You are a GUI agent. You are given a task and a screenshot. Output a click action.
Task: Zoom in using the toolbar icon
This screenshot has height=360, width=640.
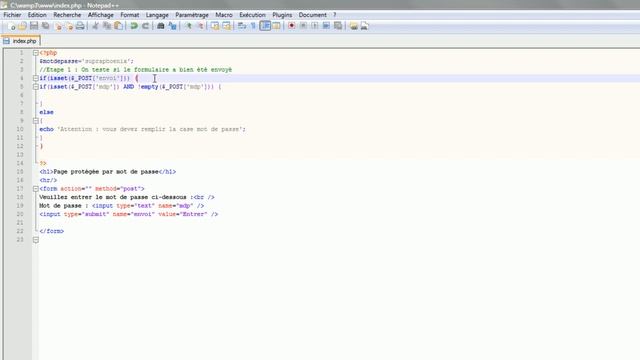tap(188, 26)
